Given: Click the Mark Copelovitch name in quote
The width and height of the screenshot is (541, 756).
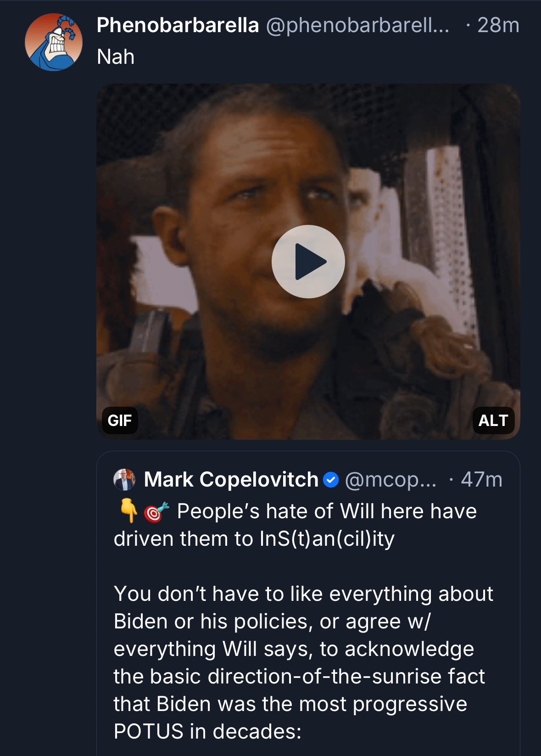Looking at the screenshot, I should pos(231,480).
